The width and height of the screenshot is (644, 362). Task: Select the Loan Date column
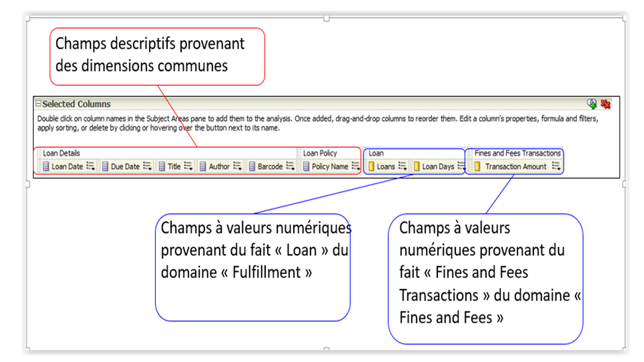67,166
